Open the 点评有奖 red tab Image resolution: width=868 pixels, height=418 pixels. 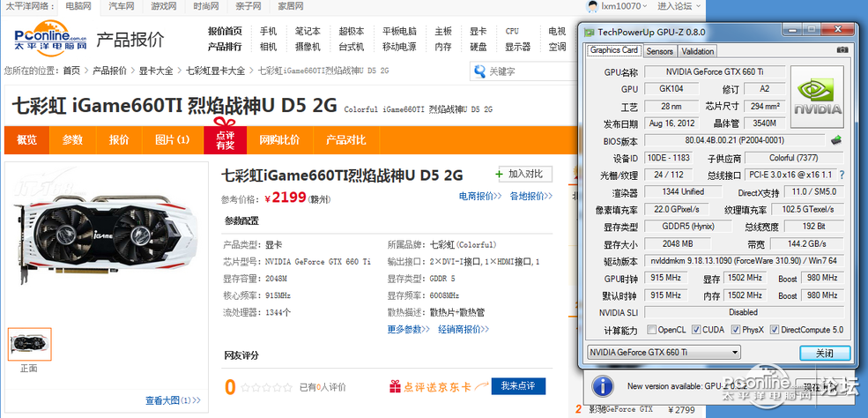tap(226, 139)
